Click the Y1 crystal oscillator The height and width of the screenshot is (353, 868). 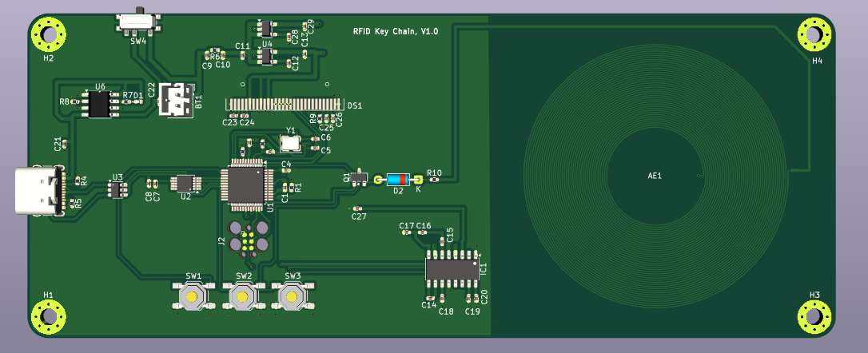point(291,143)
